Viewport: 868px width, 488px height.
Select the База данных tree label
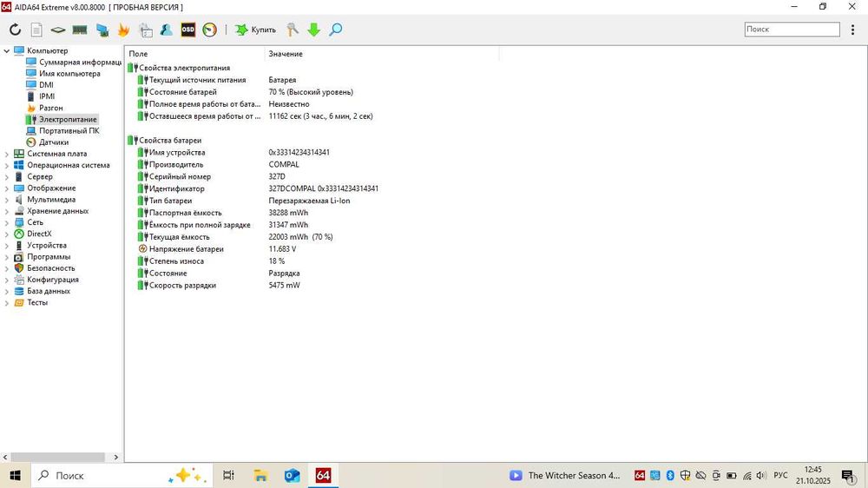(x=49, y=291)
